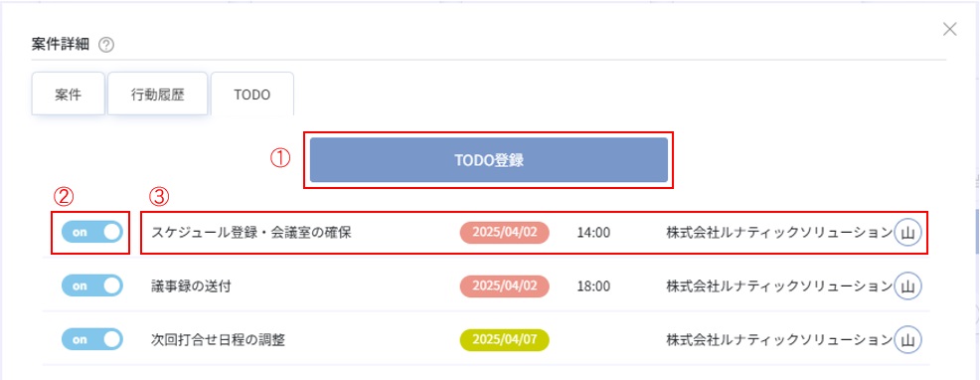This screenshot has width=980, height=380.
Task: Open the 行動履歴 tab
Action: [157, 95]
